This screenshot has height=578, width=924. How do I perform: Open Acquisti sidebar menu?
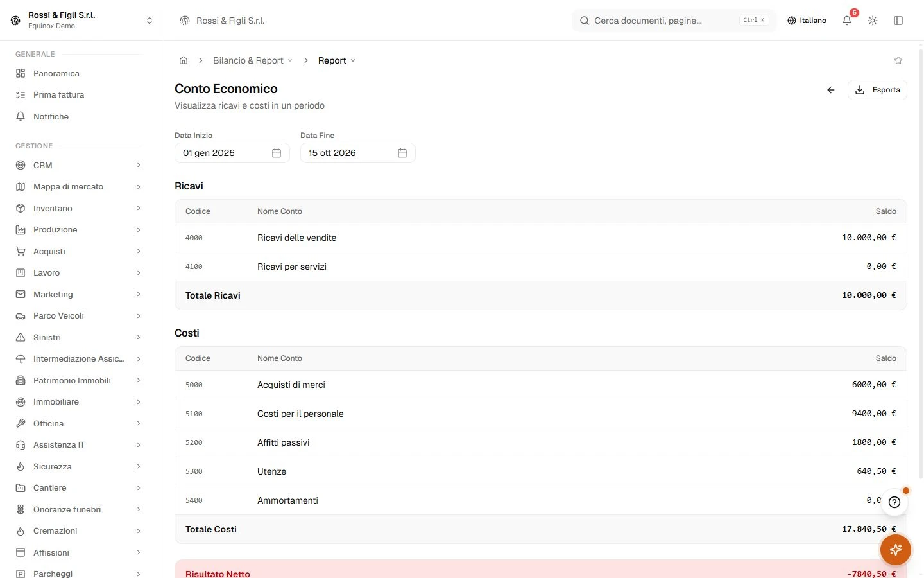pos(79,251)
